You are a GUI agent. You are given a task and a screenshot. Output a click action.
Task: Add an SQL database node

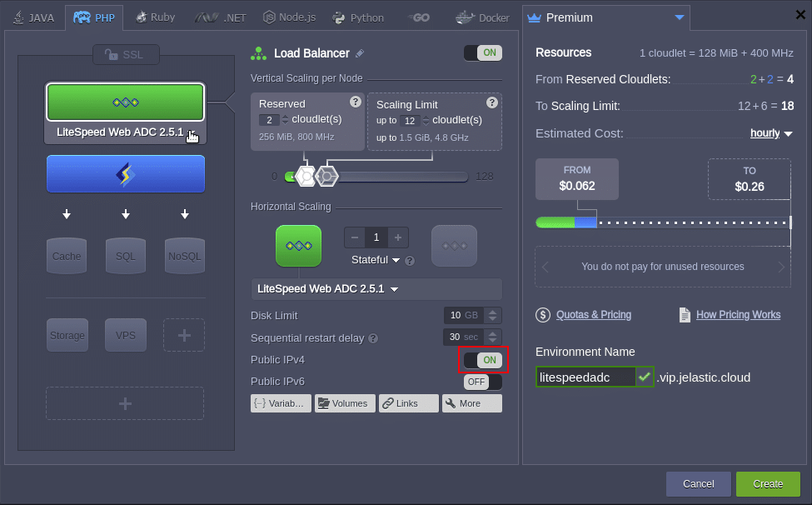click(x=126, y=256)
